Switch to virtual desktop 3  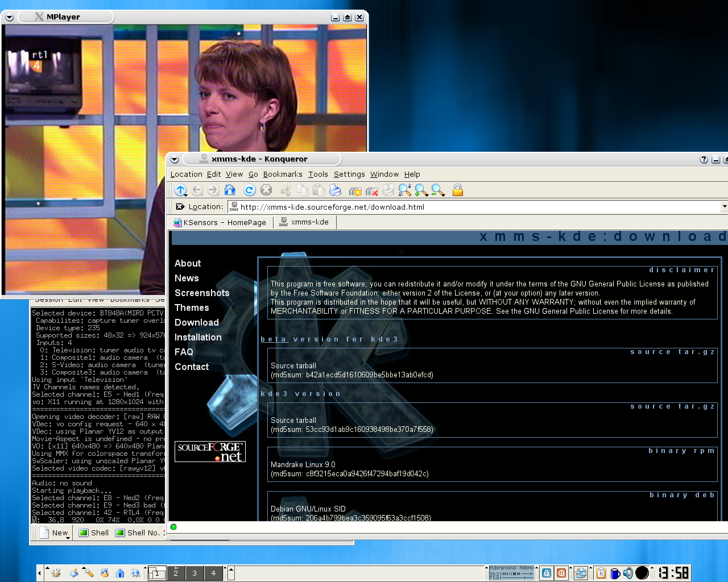pos(195,573)
